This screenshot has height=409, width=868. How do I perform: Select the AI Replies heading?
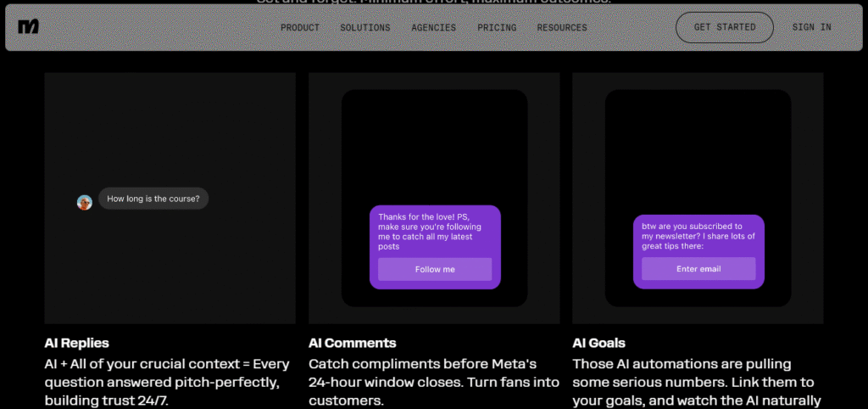point(77,344)
